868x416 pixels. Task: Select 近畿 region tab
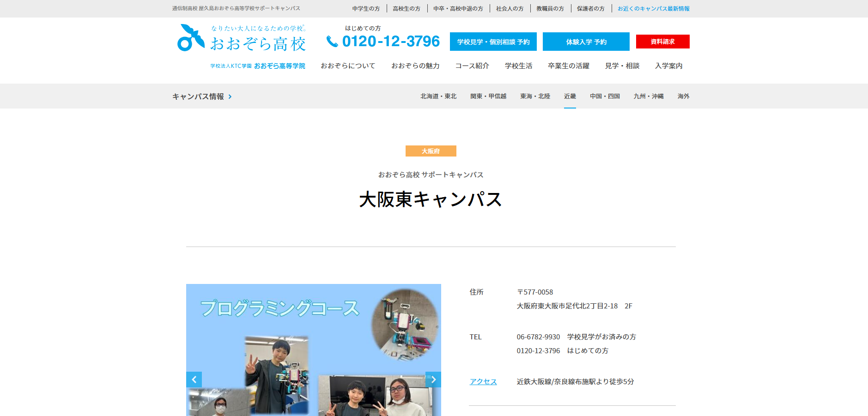[570, 96]
